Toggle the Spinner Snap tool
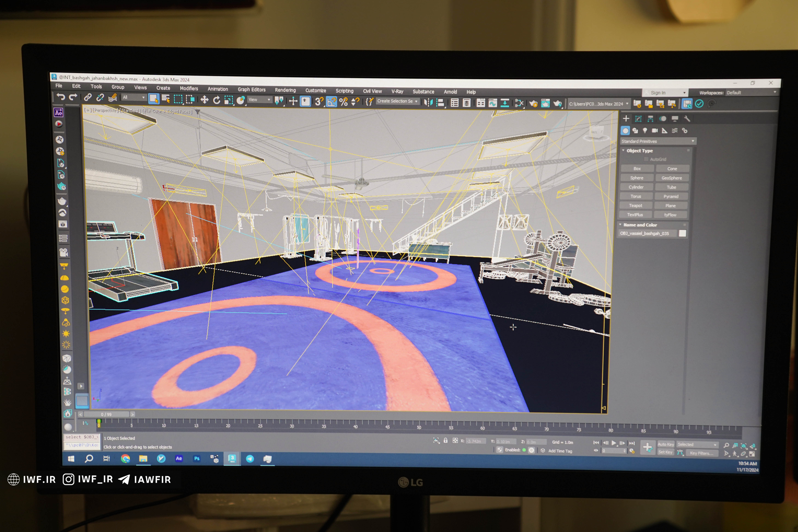The width and height of the screenshot is (798, 532). pos(355,101)
